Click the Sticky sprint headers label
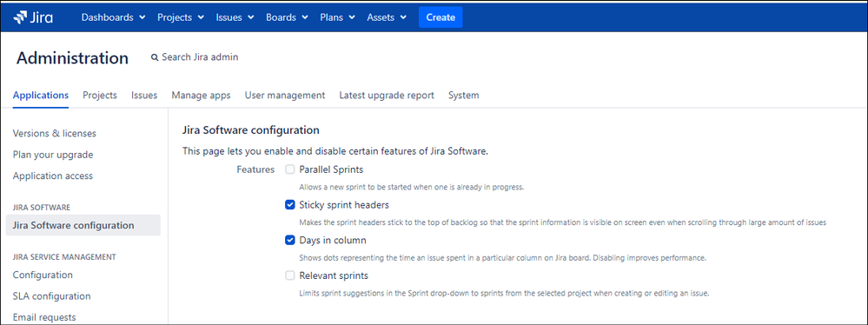This screenshot has height=325, width=868. pyautogui.click(x=344, y=205)
